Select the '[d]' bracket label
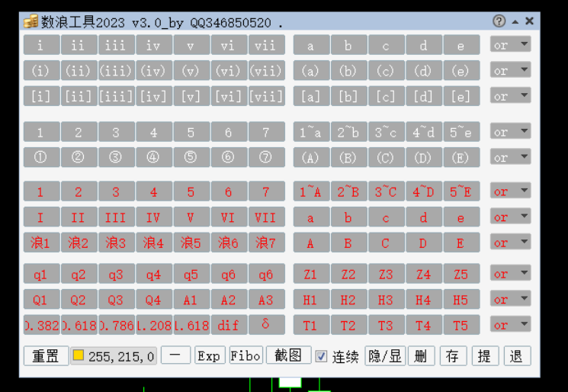 (423, 96)
